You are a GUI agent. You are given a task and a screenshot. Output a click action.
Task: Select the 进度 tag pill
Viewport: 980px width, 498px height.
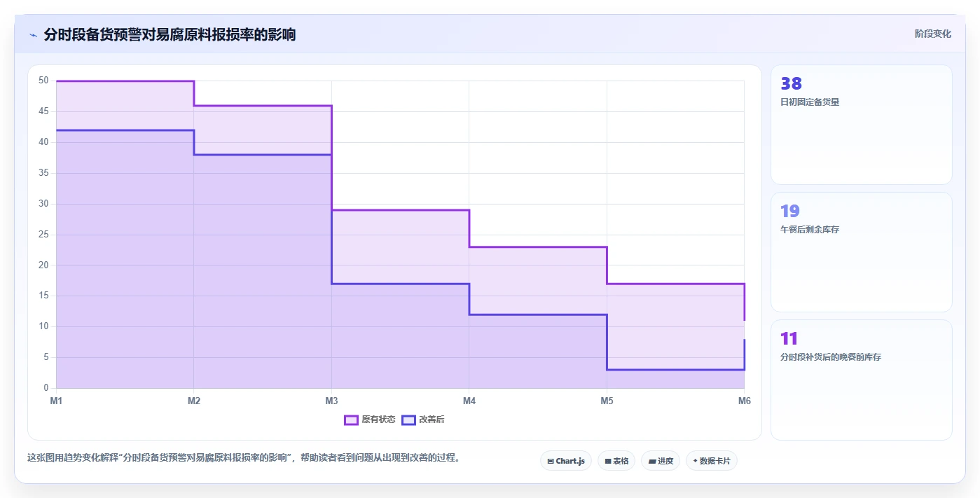pyautogui.click(x=661, y=461)
